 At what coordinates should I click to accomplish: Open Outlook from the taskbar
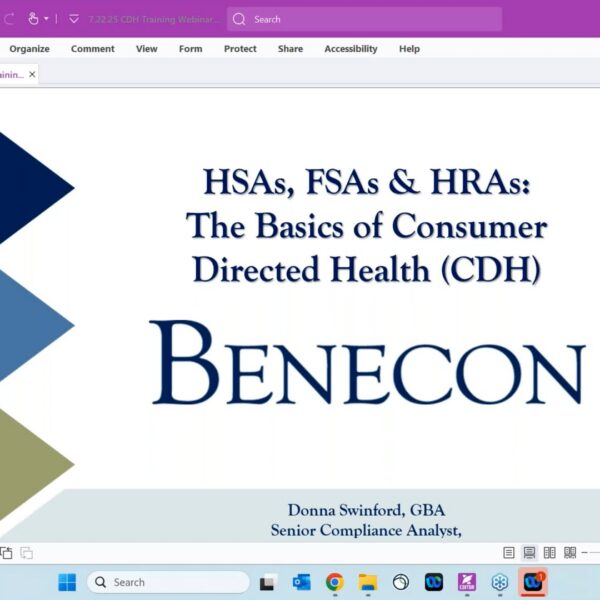pyautogui.click(x=302, y=582)
